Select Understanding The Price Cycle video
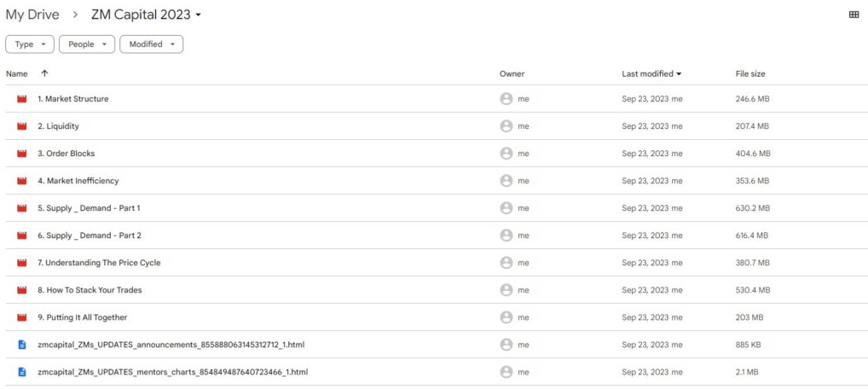The width and height of the screenshot is (868, 389). [x=99, y=263]
